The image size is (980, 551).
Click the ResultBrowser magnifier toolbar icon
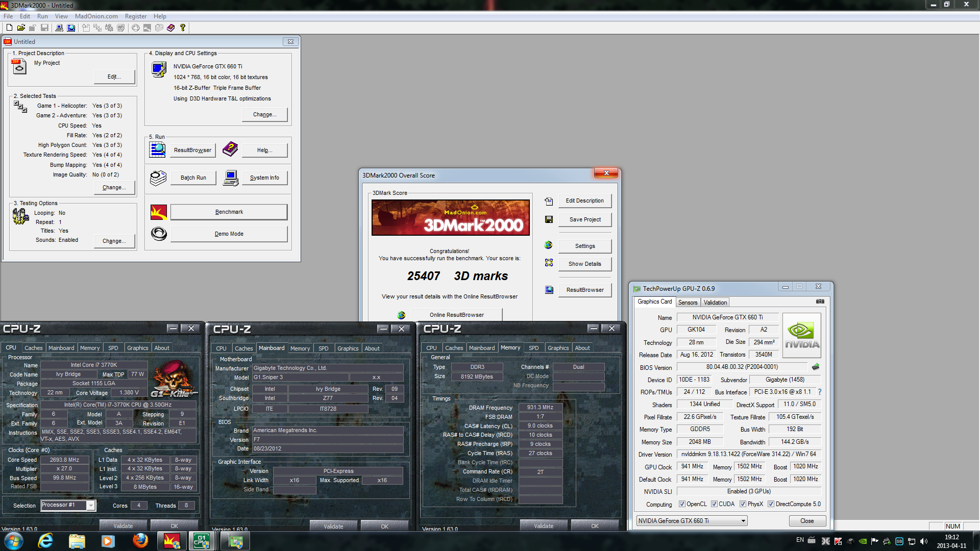71,28
